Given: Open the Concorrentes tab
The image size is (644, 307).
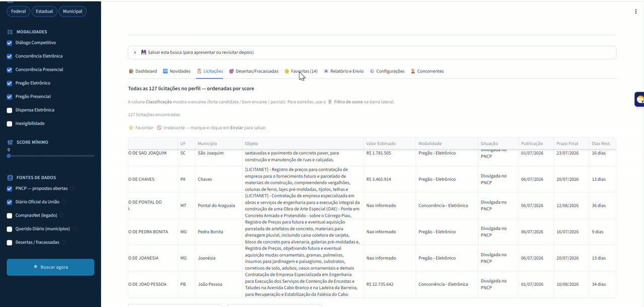Looking at the screenshot, I should coord(427,71).
